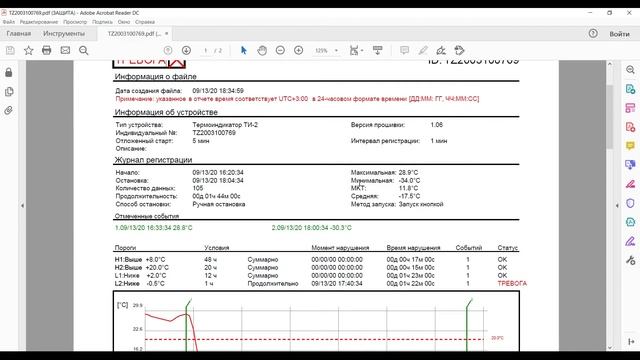
Task: Click marked event '2.09/13/20 18:00:34 -30.3°C'
Action: pyautogui.click(x=311, y=228)
